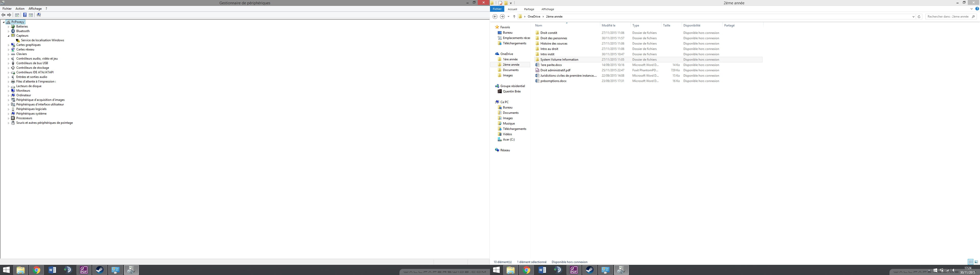Expand the Cartes réseau category

pos(8,49)
